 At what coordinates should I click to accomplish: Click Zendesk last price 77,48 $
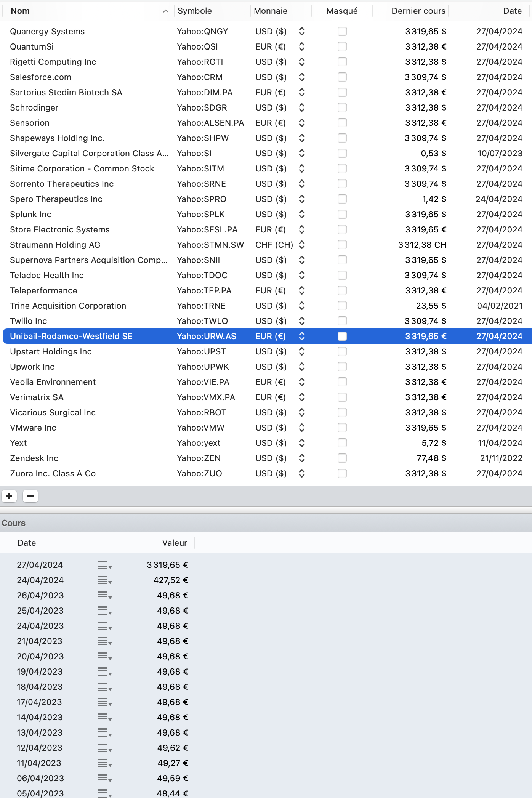[431, 458]
